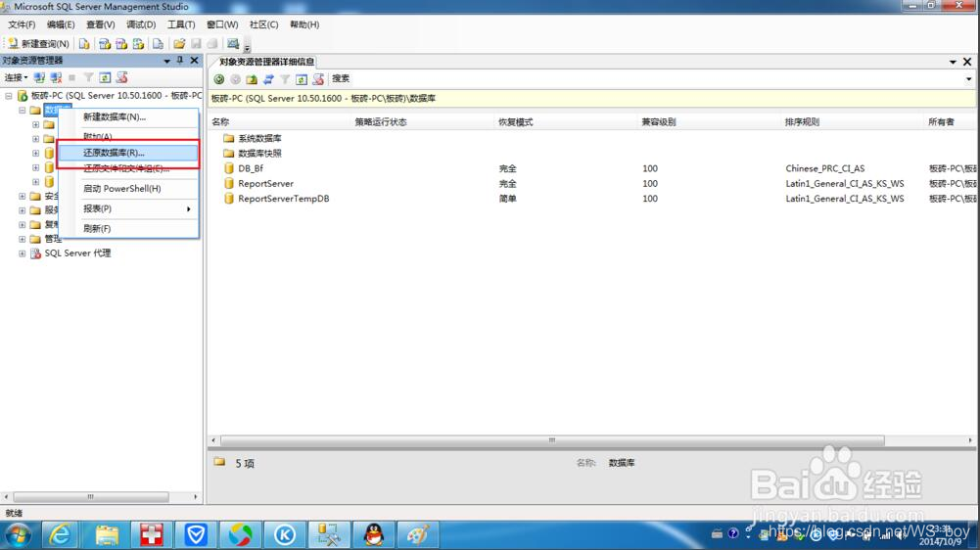Select the 对象资源管理器详细信息 tab
This screenshot has height=550, width=980.
[266, 62]
